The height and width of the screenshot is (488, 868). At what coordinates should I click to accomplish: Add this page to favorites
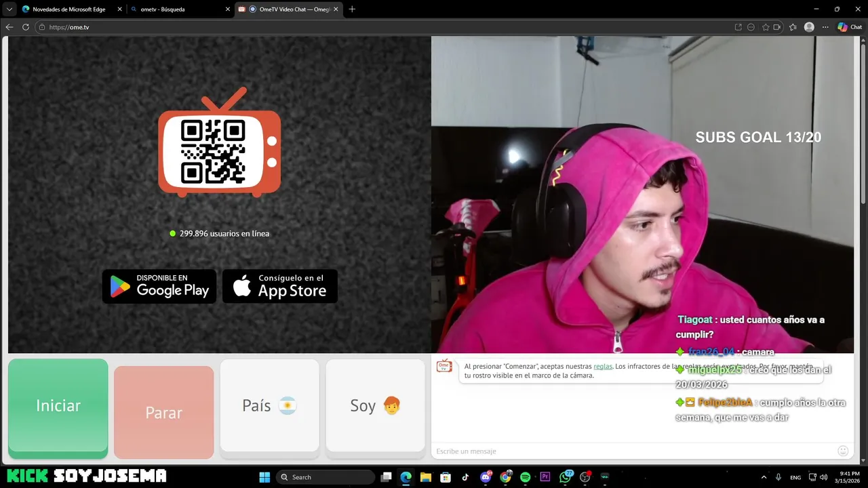766,27
